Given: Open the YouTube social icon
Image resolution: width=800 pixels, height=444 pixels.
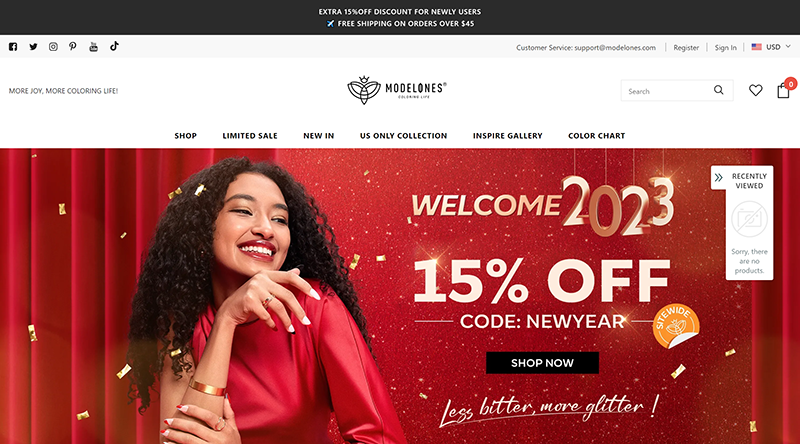Looking at the screenshot, I should [93, 47].
